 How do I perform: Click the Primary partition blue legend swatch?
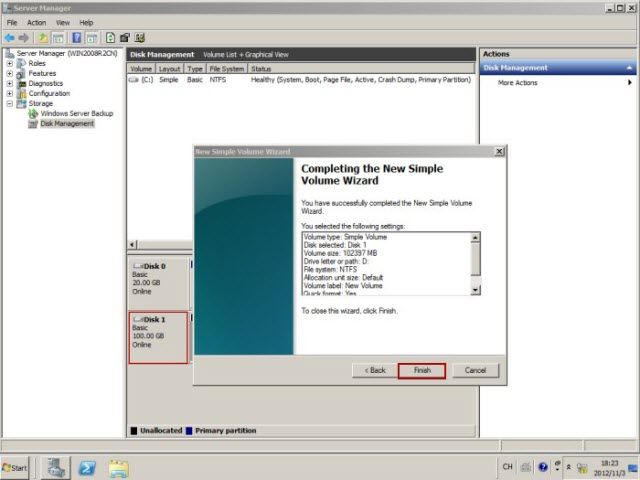pyautogui.click(x=189, y=431)
